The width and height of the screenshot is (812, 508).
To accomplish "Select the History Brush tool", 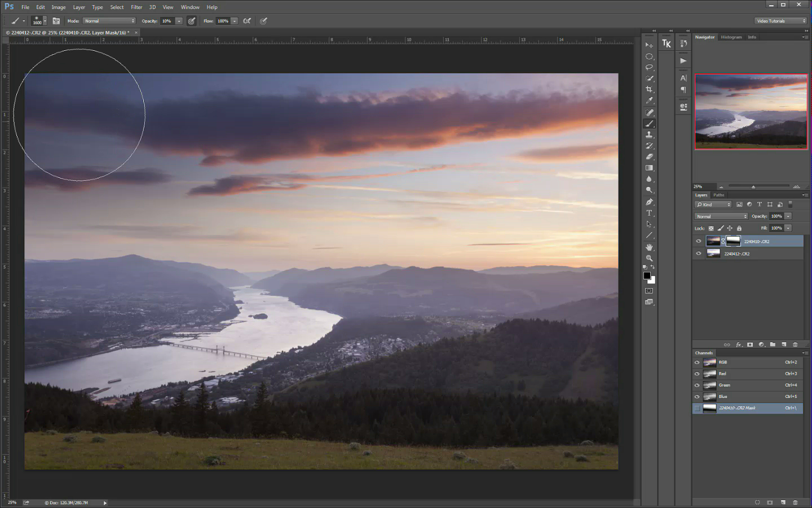I will pyautogui.click(x=649, y=146).
